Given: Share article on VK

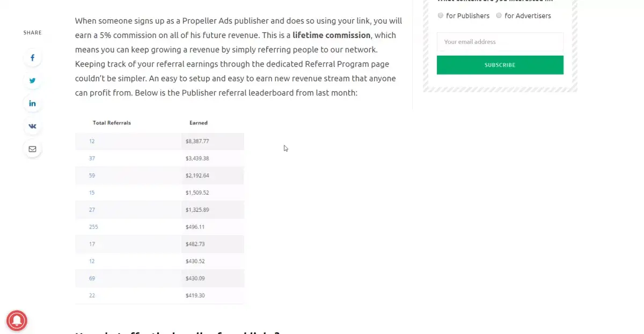Looking at the screenshot, I should pos(32,127).
